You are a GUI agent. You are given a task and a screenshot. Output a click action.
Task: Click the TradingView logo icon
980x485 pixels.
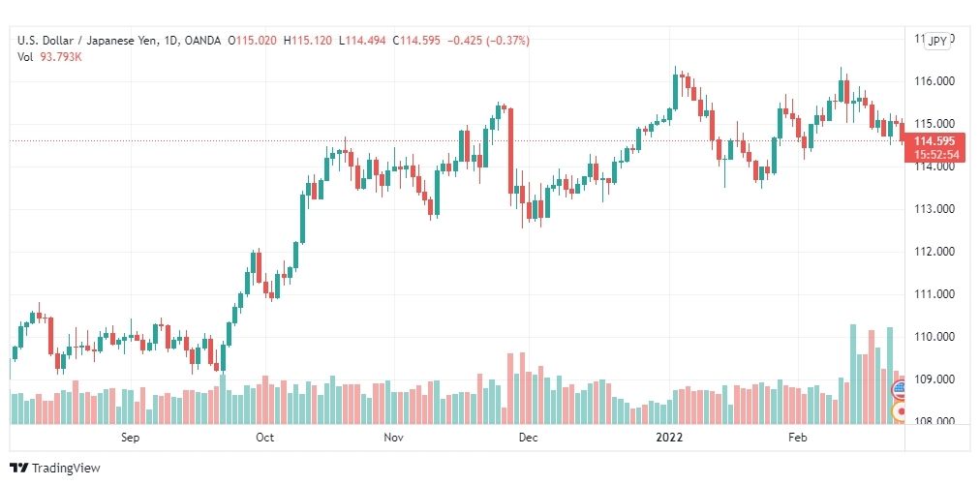tap(18, 468)
